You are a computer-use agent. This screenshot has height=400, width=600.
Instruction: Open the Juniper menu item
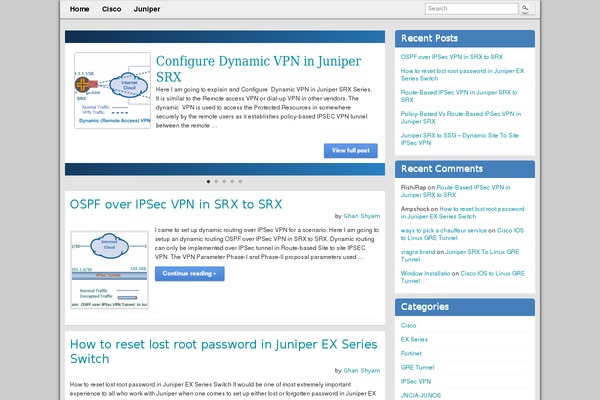coord(147,9)
